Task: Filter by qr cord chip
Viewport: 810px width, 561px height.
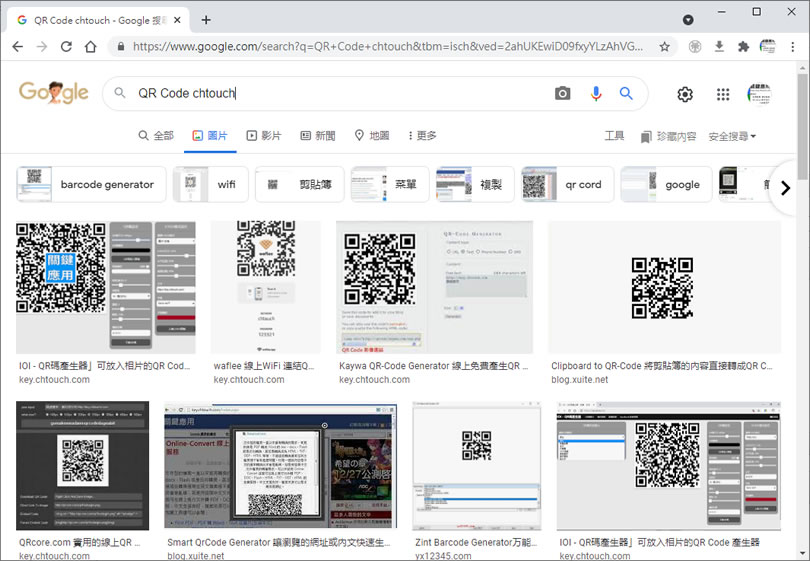Action: [567, 184]
